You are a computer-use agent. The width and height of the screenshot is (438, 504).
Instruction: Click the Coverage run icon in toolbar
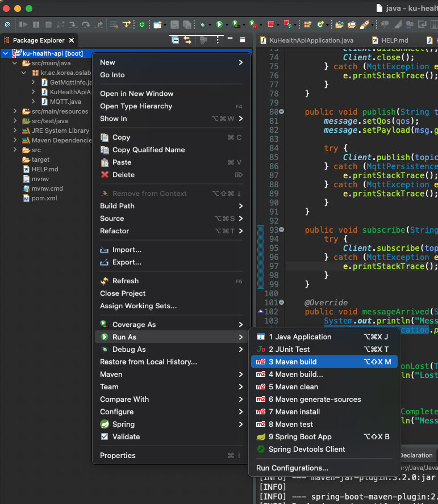pos(236,24)
